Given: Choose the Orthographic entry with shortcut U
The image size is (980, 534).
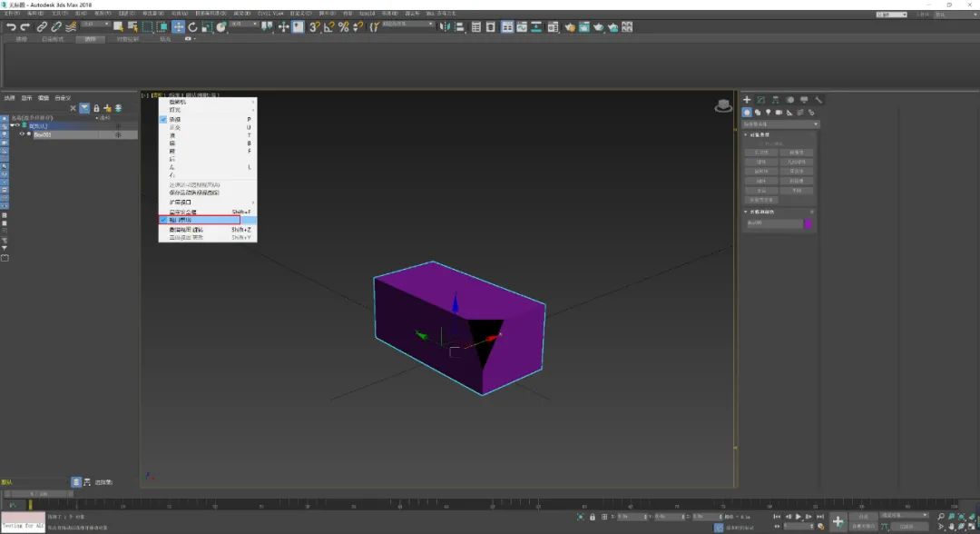Looking at the screenshot, I should coord(208,127).
